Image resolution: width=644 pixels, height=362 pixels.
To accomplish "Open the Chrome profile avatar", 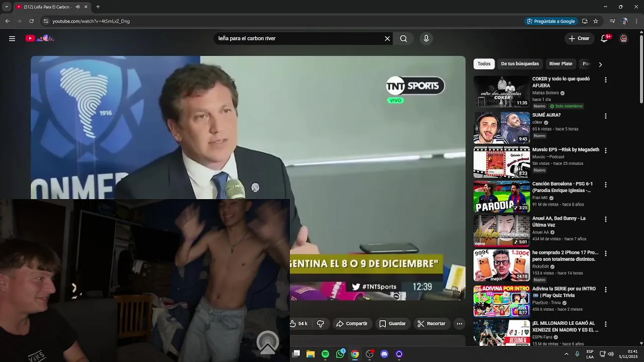I will click(x=624, y=21).
